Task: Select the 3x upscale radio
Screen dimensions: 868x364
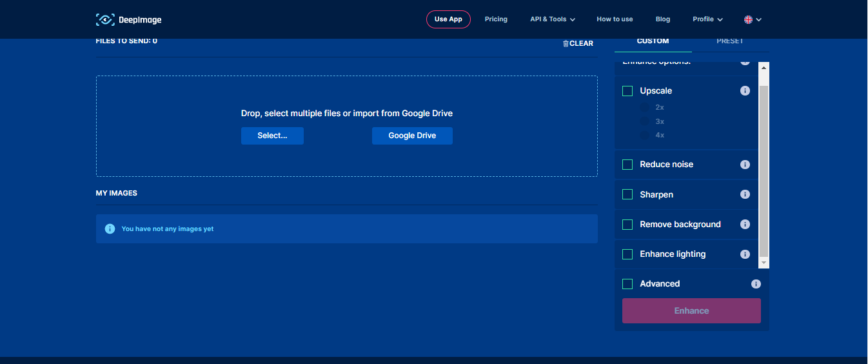Action: 644,121
